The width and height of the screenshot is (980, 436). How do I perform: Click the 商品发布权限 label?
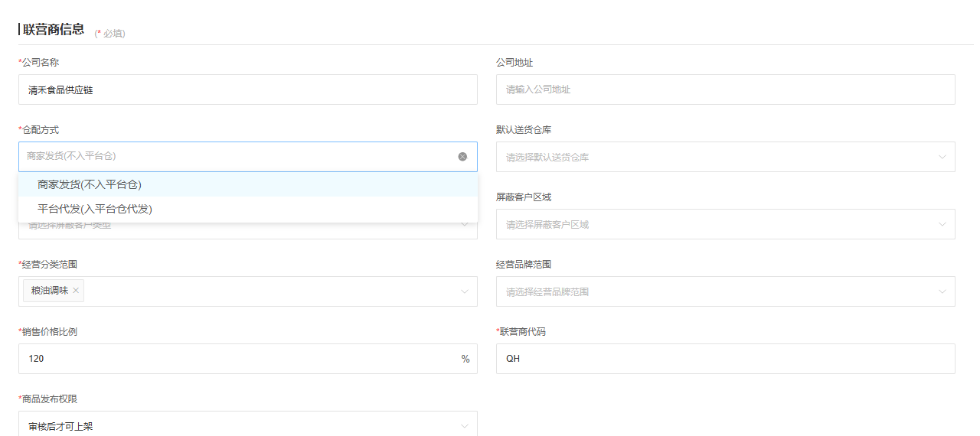[47, 399]
